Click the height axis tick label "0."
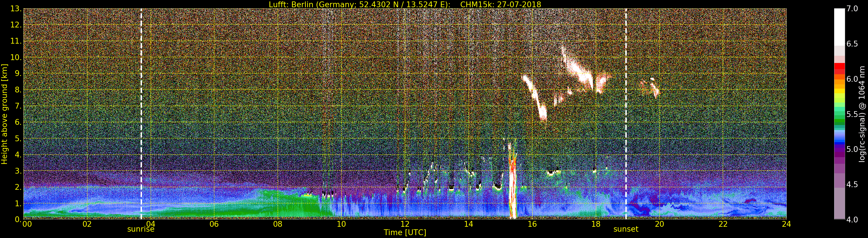868x238 pixels. coord(18,219)
